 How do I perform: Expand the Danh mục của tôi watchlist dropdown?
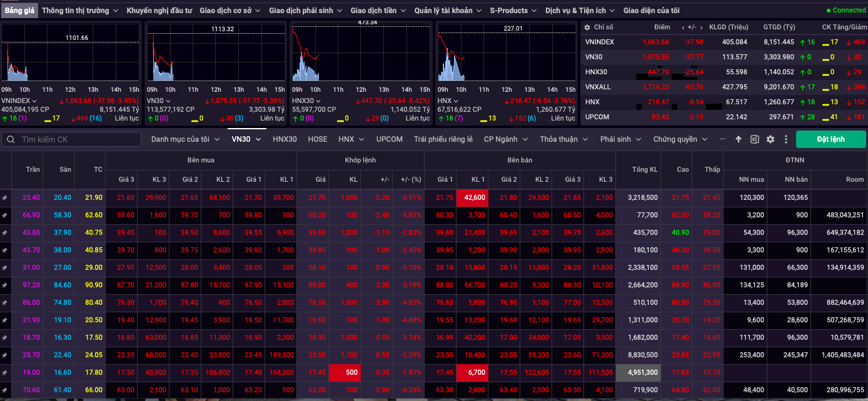[x=185, y=139]
